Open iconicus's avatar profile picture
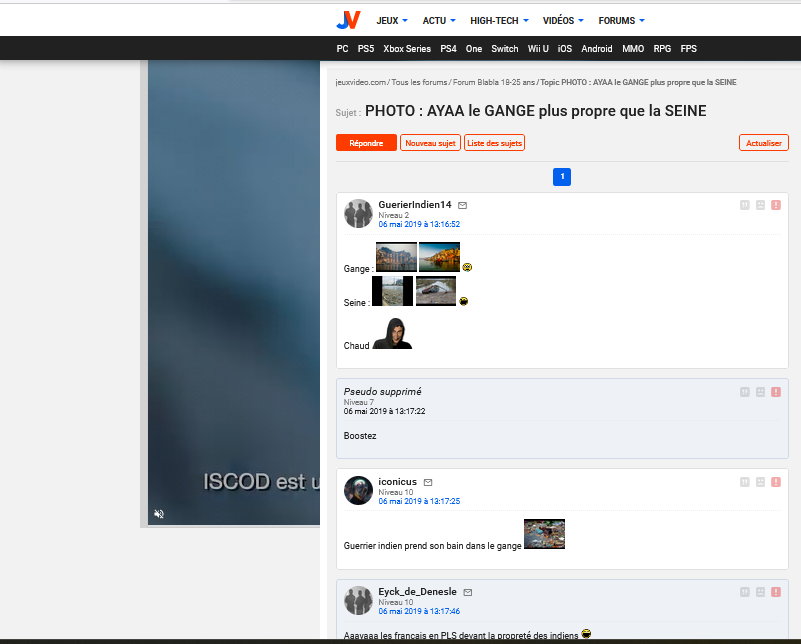 point(358,490)
